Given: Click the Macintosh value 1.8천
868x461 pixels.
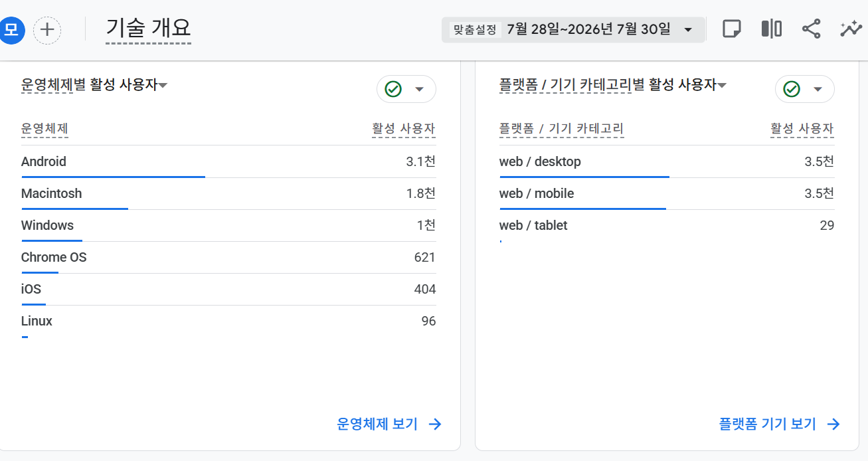Looking at the screenshot, I should pos(421,193).
